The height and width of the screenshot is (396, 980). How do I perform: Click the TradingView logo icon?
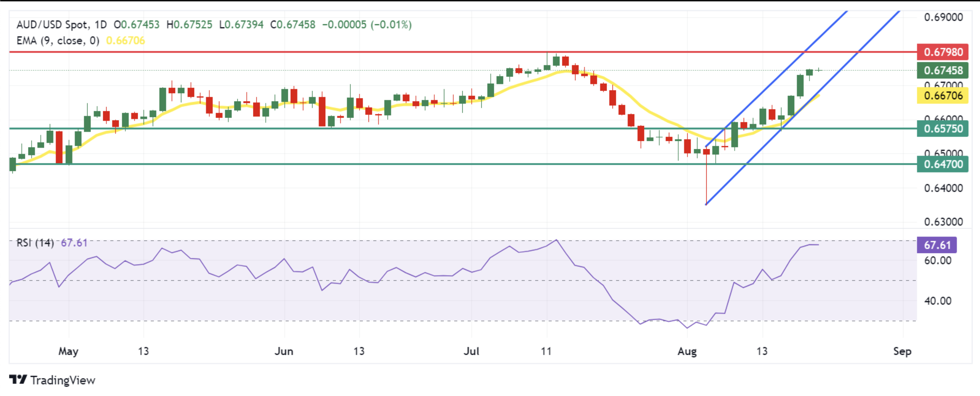click(18, 379)
